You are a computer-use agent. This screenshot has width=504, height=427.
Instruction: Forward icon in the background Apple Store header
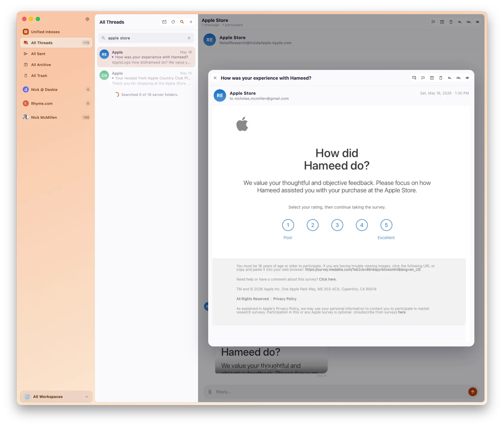(x=478, y=22)
